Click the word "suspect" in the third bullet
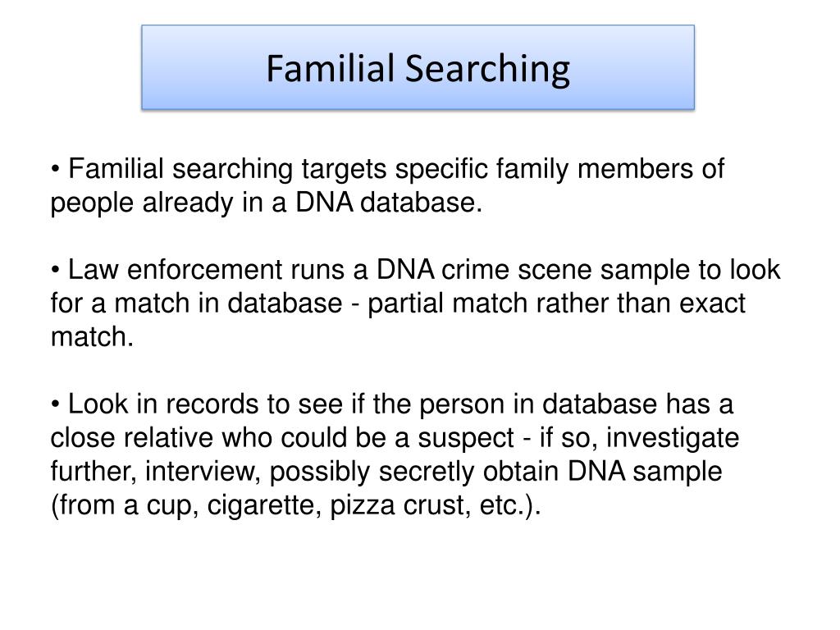 [466, 438]
